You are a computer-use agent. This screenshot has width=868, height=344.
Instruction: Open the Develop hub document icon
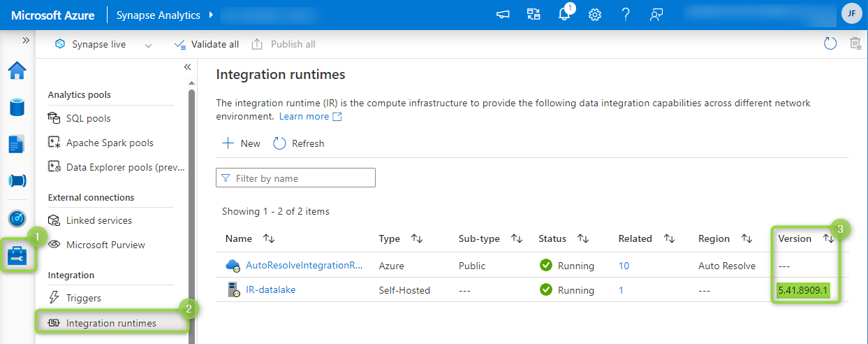17,144
